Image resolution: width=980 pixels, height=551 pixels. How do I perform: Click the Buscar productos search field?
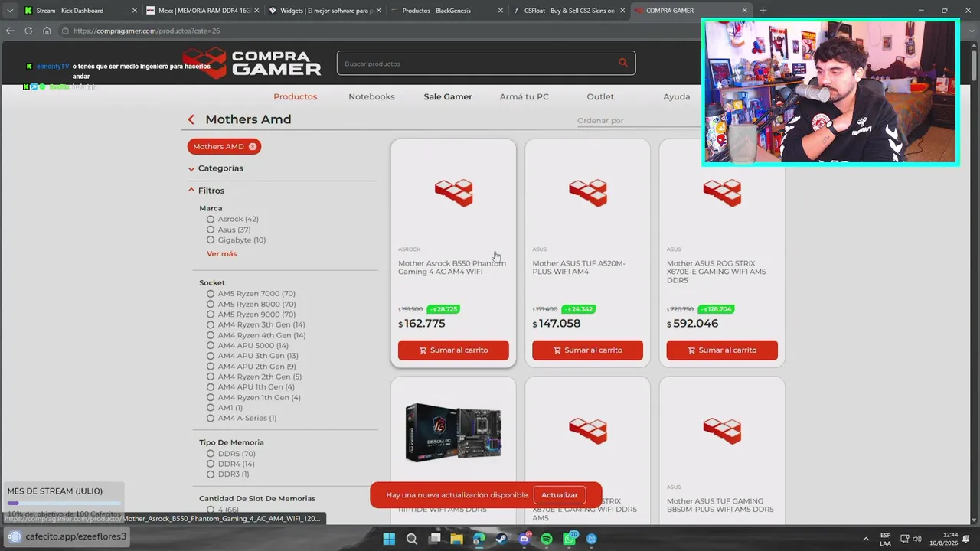(x=479, y=64)
